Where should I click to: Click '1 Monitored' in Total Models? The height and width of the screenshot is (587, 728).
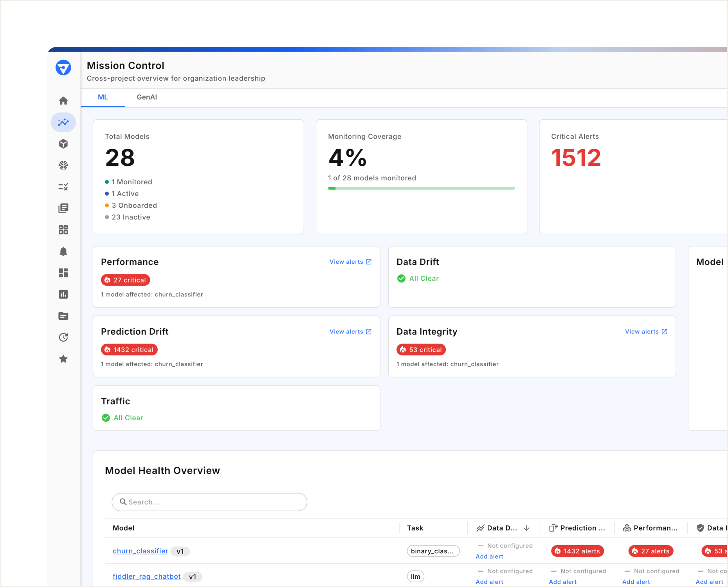(132, 182)
